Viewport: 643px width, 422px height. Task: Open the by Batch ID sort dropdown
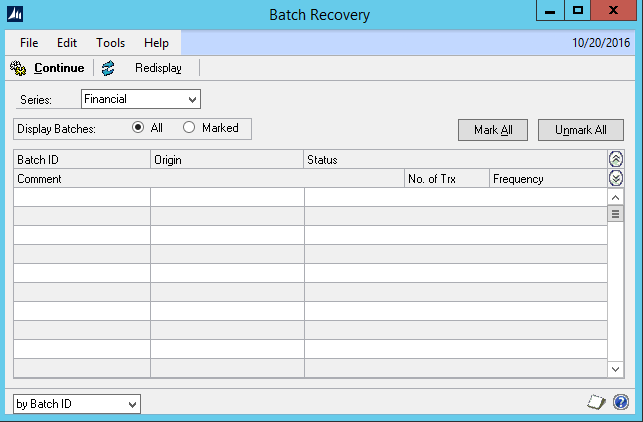(x=77, y=404)
